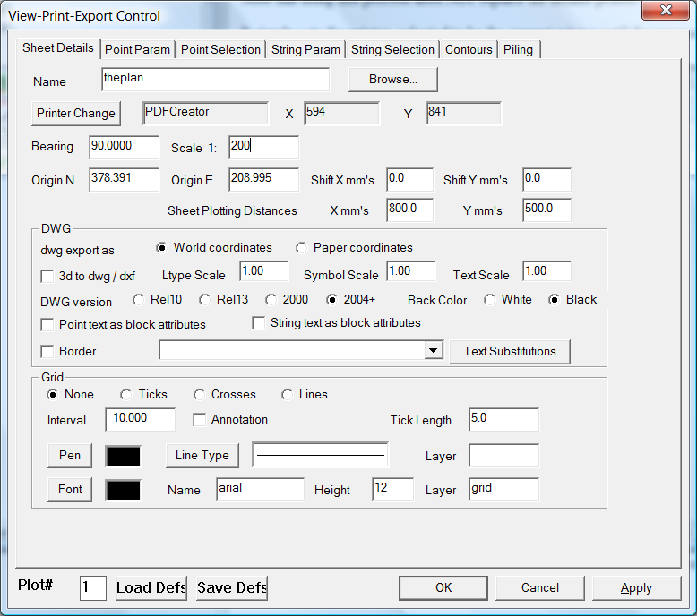Viewport: 697px width, 616px height.
Task: Choose the Crosses grid style
Action: 200,395
